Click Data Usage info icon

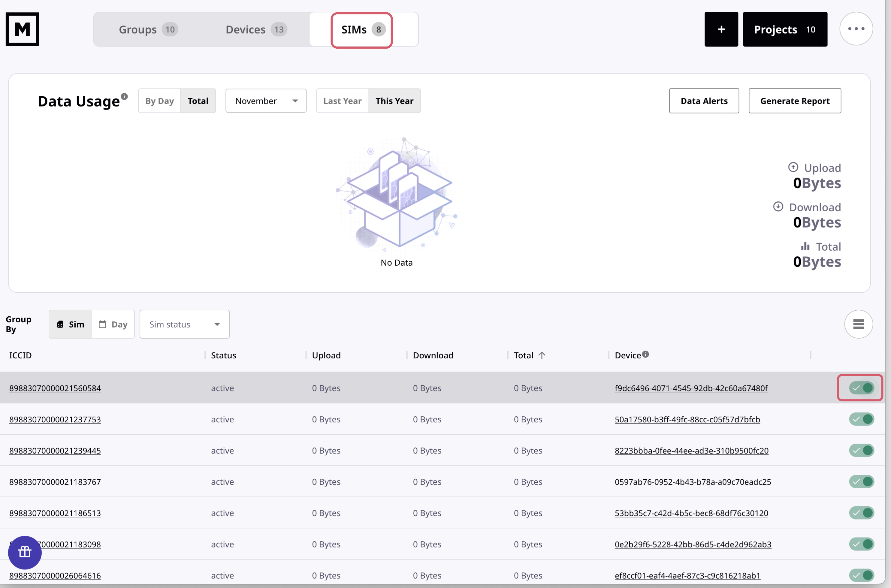124,96
